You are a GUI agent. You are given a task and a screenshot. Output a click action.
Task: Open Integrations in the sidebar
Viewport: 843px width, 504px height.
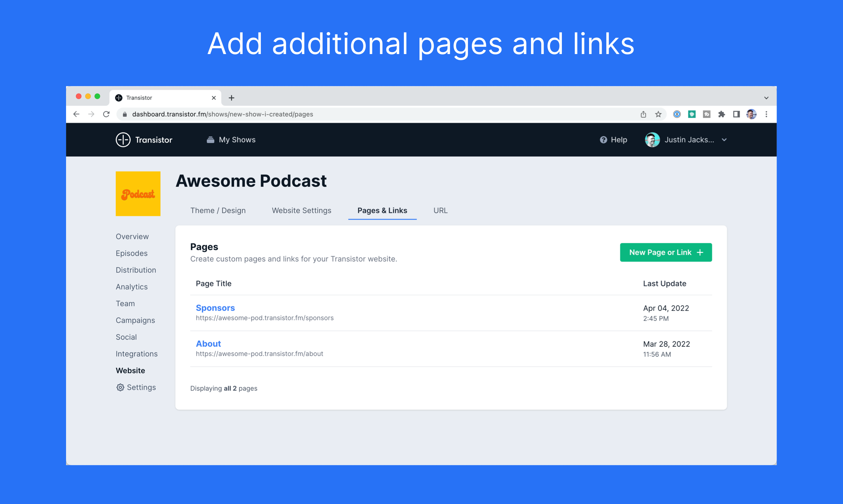[x=137, y=354]
